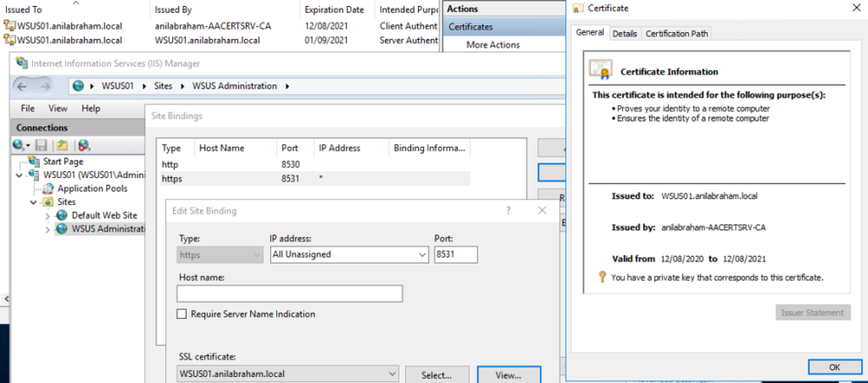868x383 pixels.
Task: Click icon of self-issued WSUS01.anilabraham.local certificate
Action: click(10, 39)
